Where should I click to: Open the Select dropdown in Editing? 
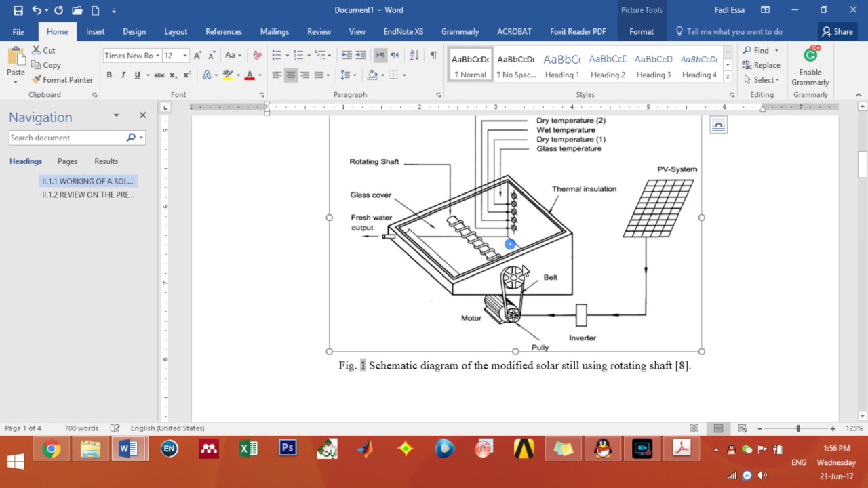tap(762, 80)
